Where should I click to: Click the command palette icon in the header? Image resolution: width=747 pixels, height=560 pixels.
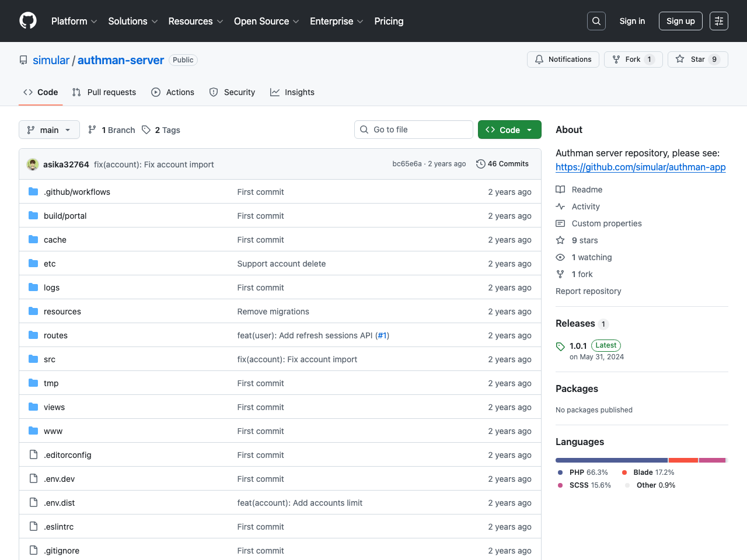coord(718,20)
